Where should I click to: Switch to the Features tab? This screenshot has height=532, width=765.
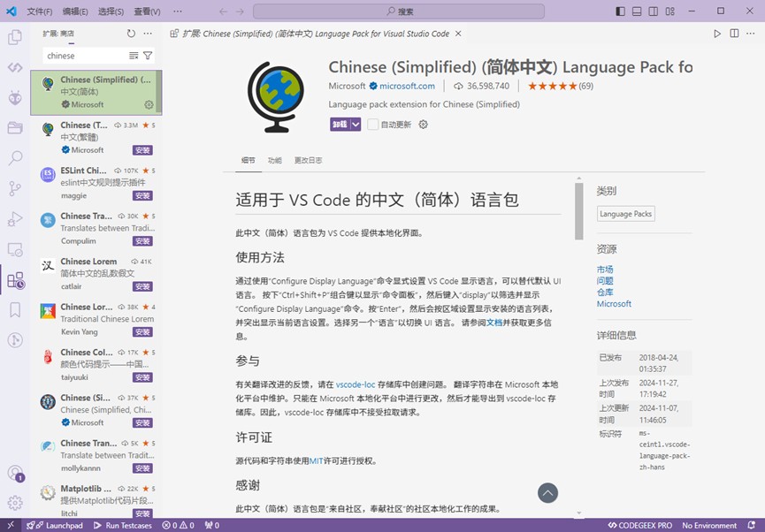tap(275, 160)
